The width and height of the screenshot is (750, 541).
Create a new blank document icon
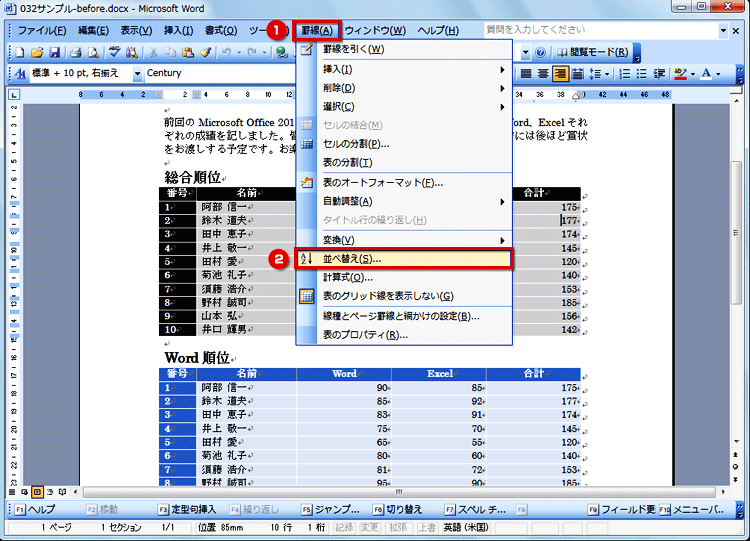20,53
